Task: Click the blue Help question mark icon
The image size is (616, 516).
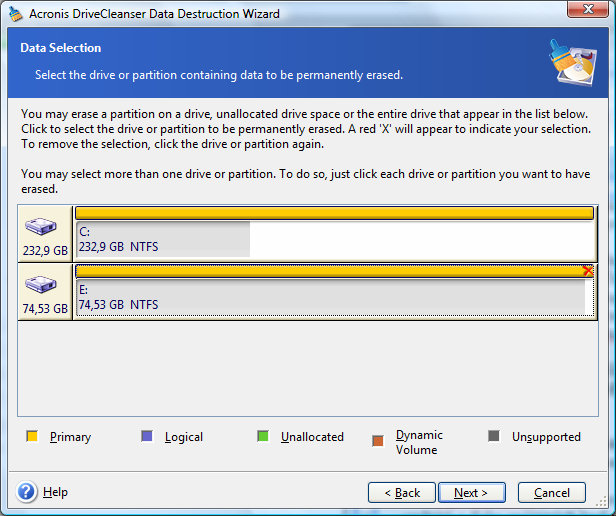Action: (27, 492)
